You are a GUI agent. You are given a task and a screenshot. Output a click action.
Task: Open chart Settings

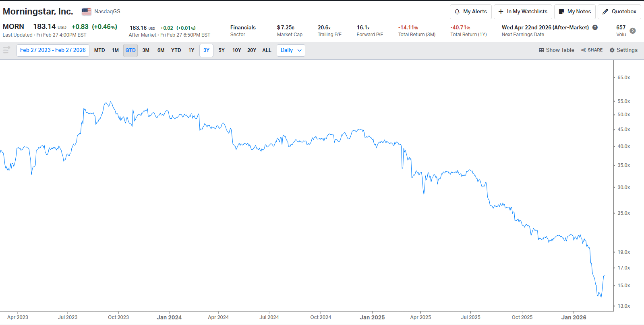[x=623, y=50]
